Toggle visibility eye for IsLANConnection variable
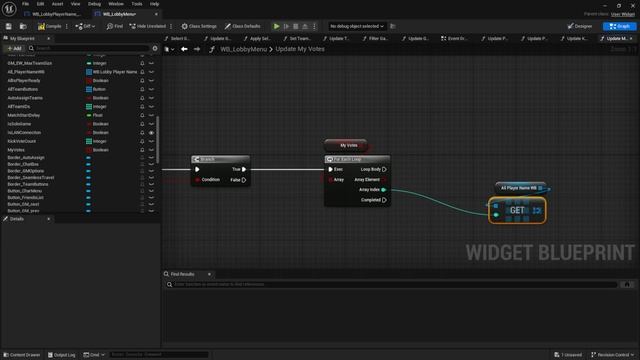The width and height of the screenshot is (640, 360). click(x=151, y=133)
